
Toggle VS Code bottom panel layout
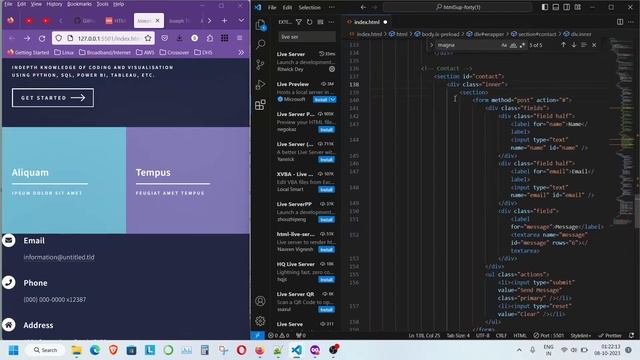[x=556, y=7]
